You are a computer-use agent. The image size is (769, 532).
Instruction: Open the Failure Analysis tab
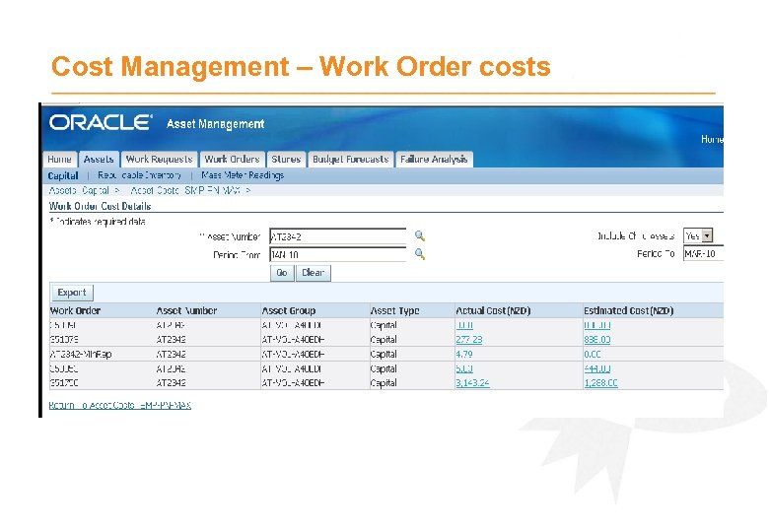click(x=434, y=160)
